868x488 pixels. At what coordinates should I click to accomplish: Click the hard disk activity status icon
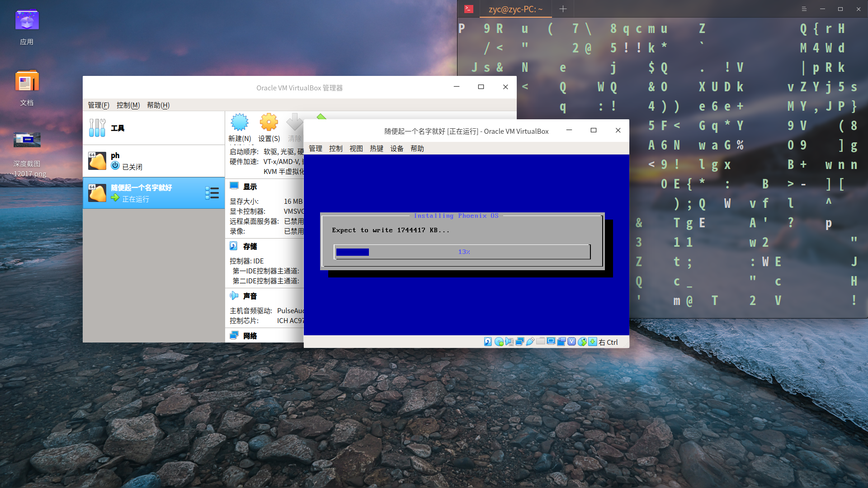[488, 342]
